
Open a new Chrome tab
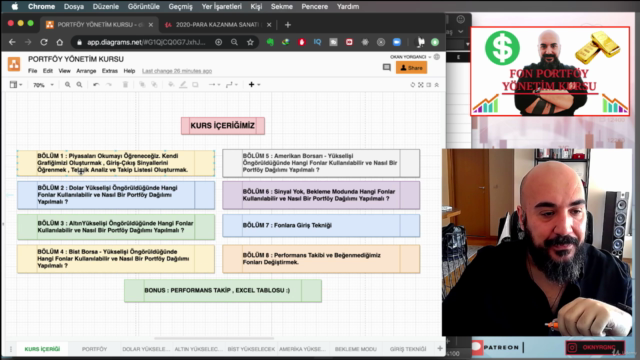(288, 25)
